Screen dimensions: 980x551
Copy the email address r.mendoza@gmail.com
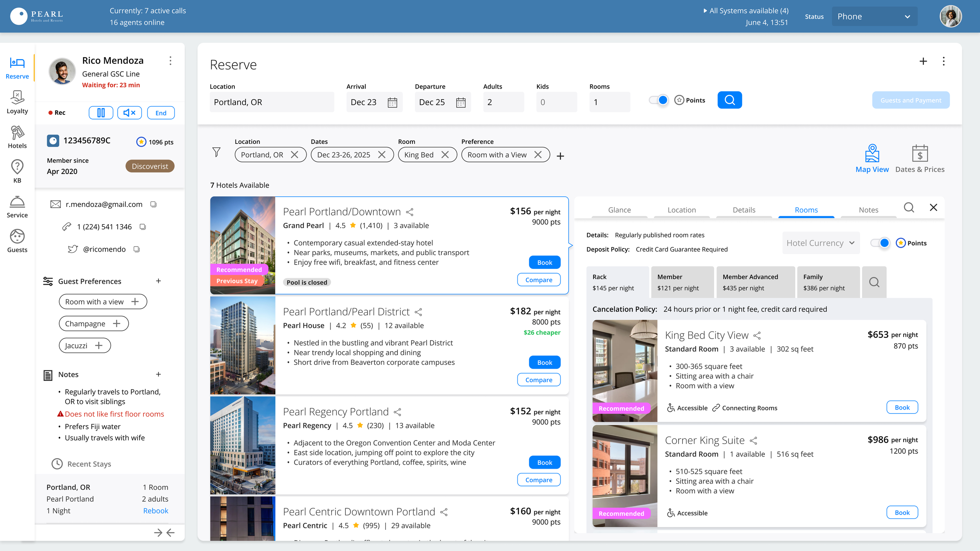[154, 204]
